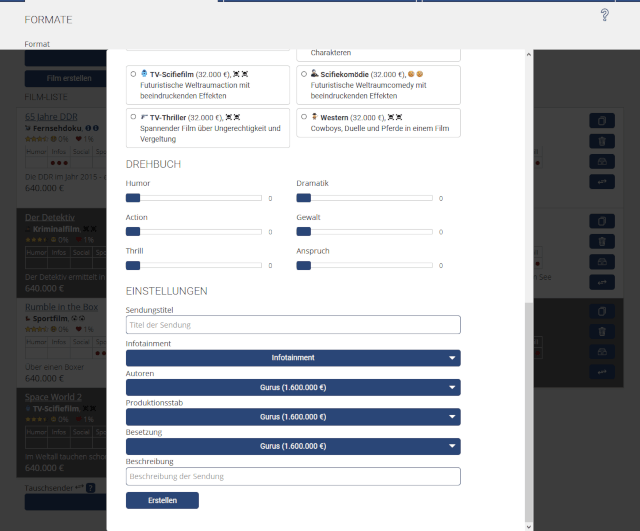Click the EINSTELLUNGEN section heading

coord(167,291)
